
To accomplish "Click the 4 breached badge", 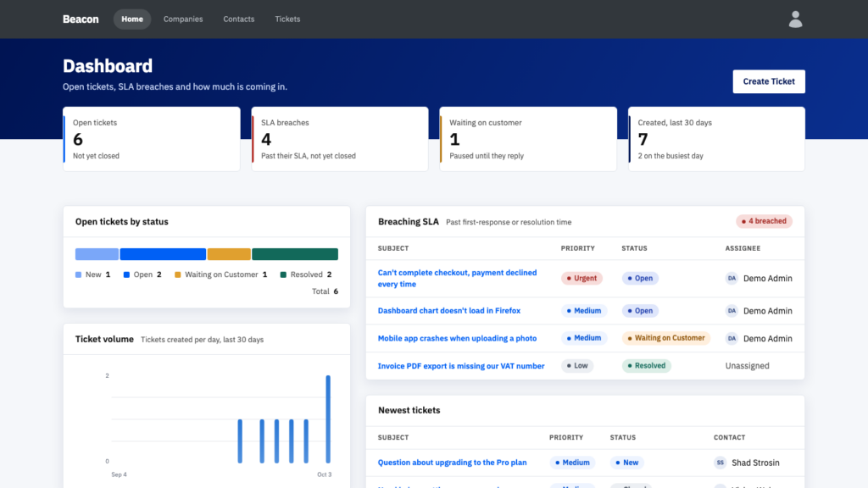I will [x=764, y=221].
